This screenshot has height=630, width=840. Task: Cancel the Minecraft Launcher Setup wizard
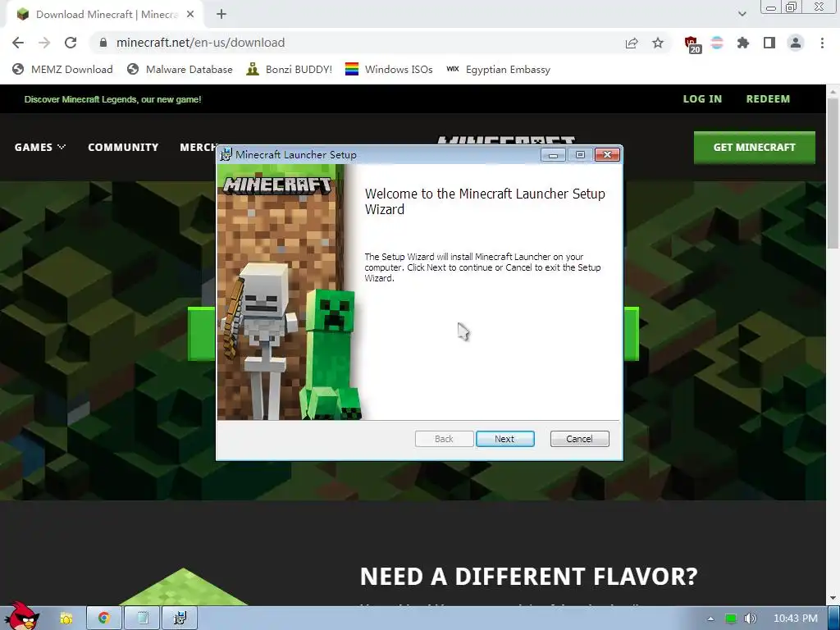(579, 439)
